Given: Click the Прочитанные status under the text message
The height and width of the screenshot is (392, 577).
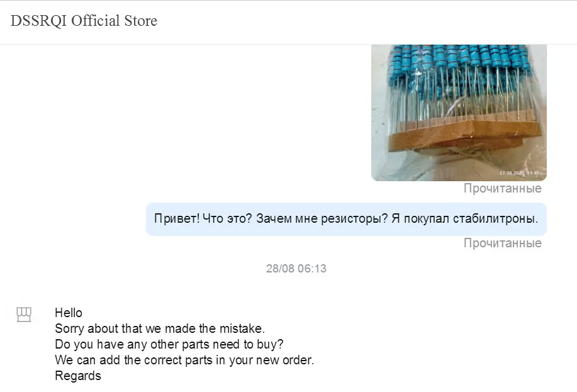Looking at the screenshot, I should tap(503, 243).
